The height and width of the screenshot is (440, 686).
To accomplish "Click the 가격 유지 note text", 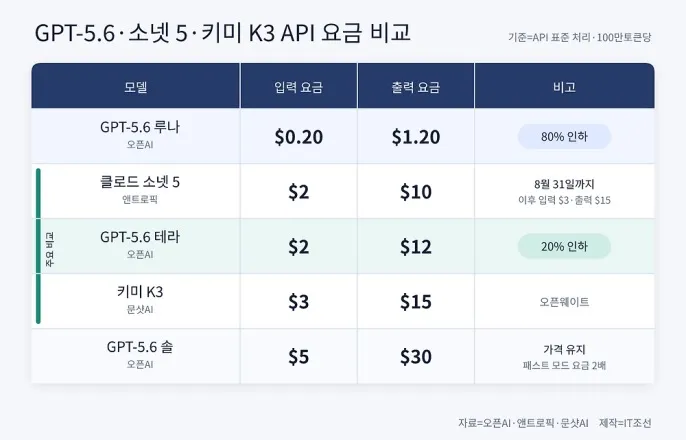I will point(564,349).
